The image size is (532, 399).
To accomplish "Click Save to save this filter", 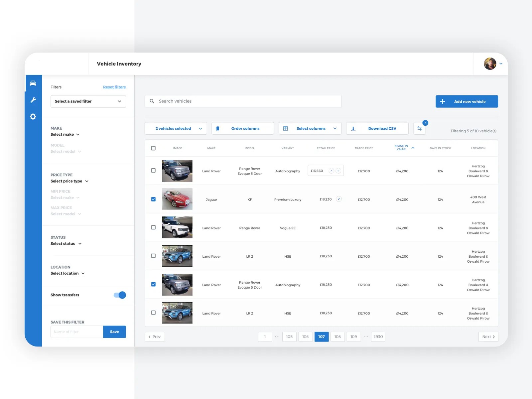I will coord(114,332).
